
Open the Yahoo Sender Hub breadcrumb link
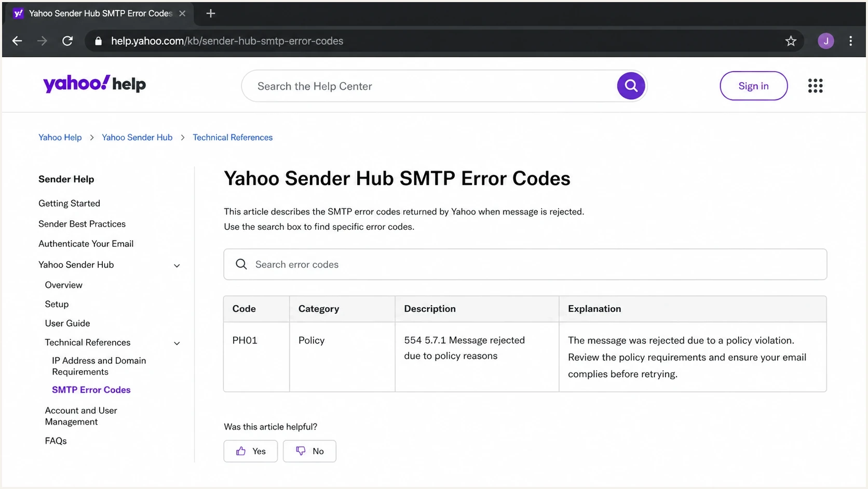pyautogui.click(x=137, y=137)
